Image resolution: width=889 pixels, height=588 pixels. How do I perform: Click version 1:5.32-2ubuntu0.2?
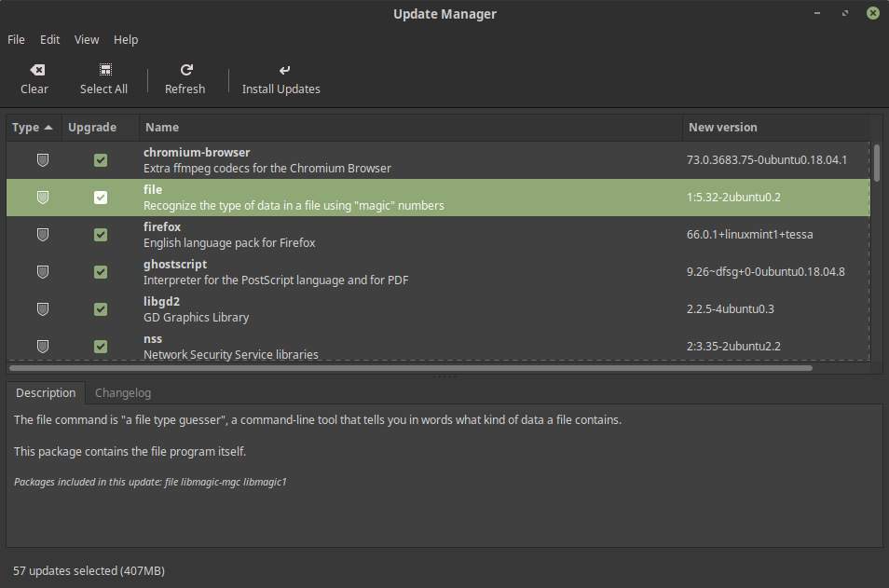click(x=733, y=198)
